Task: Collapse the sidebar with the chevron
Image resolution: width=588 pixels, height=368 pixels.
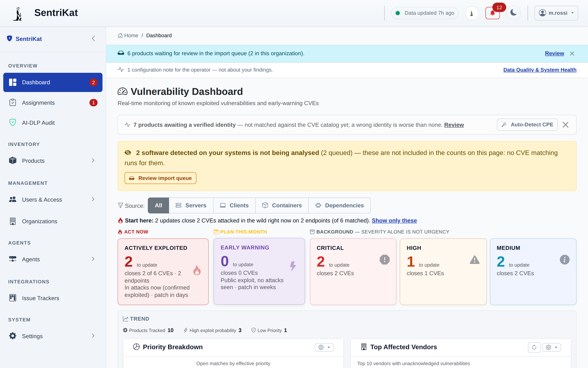Action: 93,38
